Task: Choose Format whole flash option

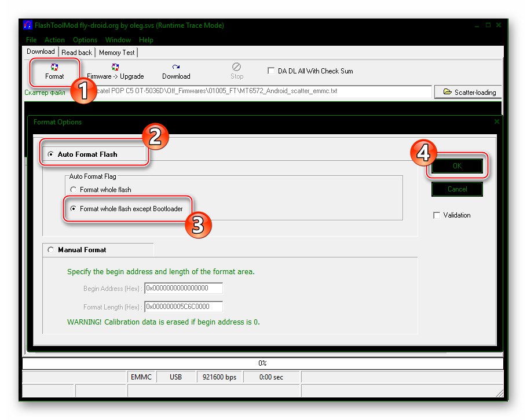Action: 73,190
